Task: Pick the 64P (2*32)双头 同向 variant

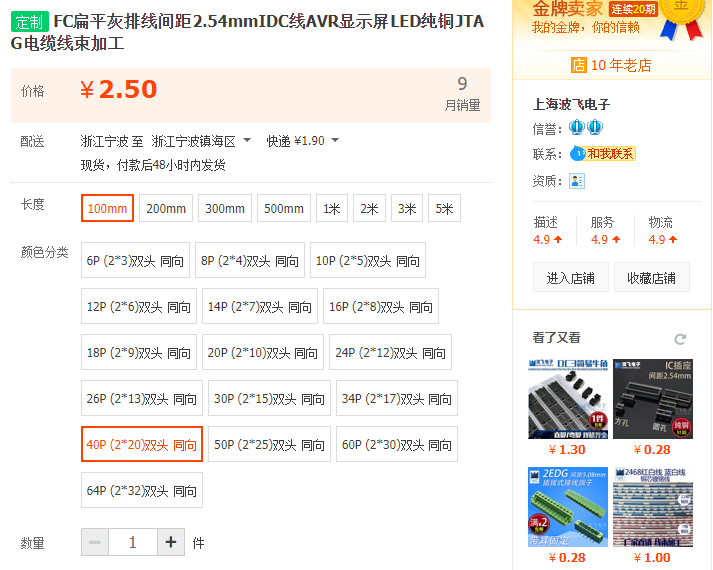Action: (142, 490)
